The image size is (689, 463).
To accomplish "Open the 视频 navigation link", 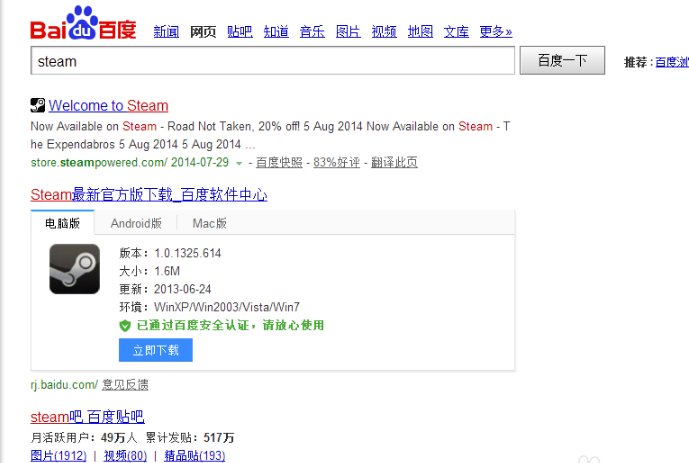I will click(384, 32).
